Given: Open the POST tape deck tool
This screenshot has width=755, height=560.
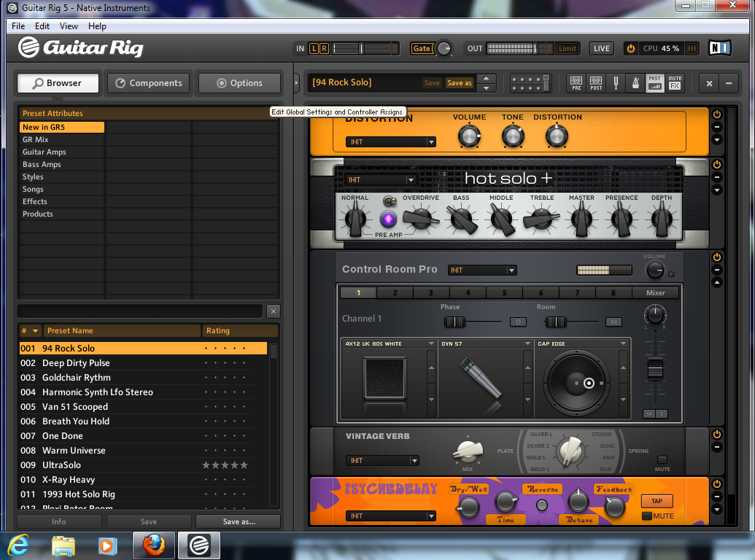Looking at the screenshot, I should [x=596, y=83].
